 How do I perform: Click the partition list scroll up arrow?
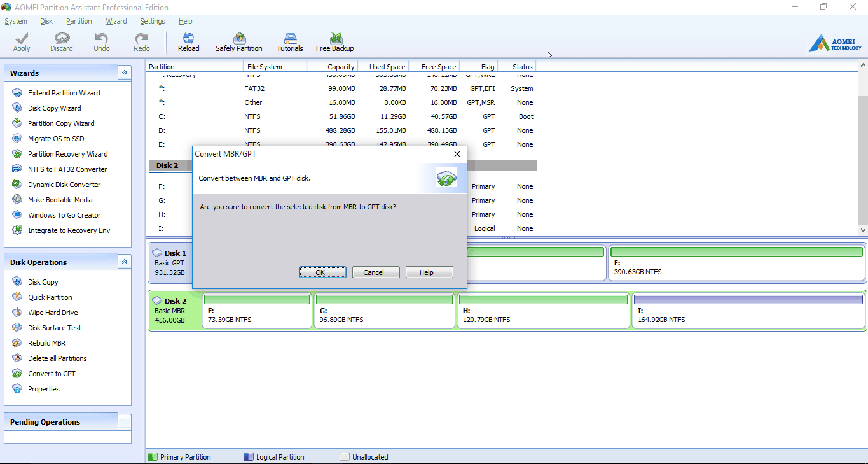[863, 66]
